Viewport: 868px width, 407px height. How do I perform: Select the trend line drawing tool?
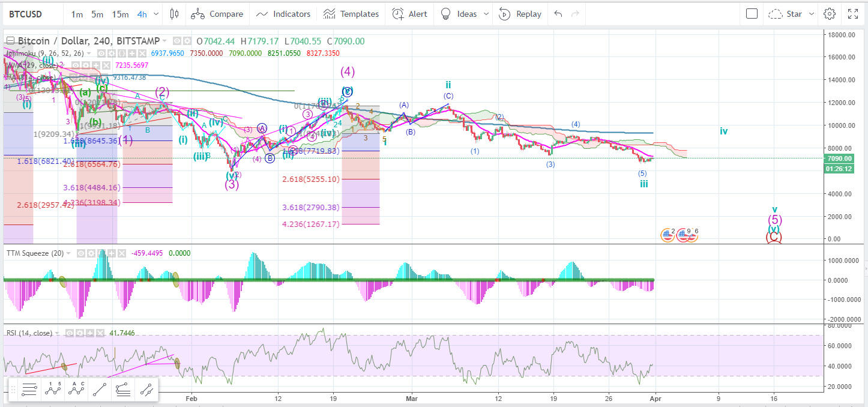click(x=100, y=390)
